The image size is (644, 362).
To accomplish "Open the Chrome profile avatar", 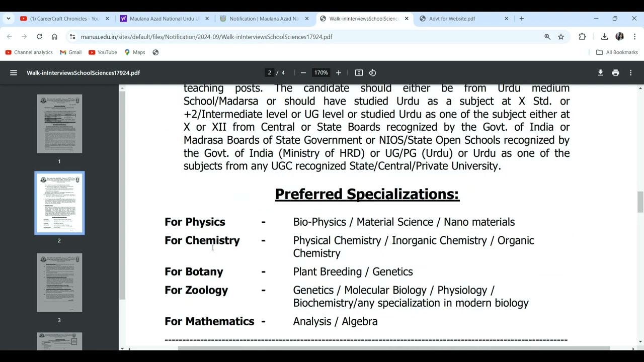I will (619, 37).
